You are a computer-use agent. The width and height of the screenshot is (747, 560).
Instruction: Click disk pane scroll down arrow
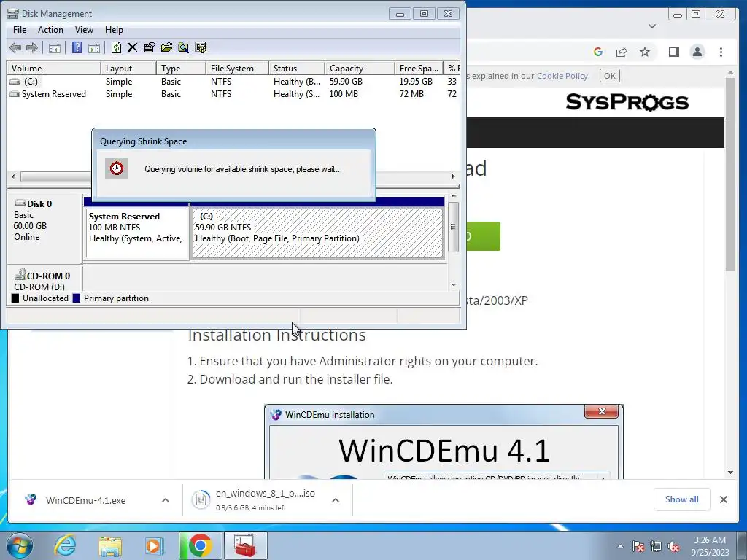click(x=454, y=285)
